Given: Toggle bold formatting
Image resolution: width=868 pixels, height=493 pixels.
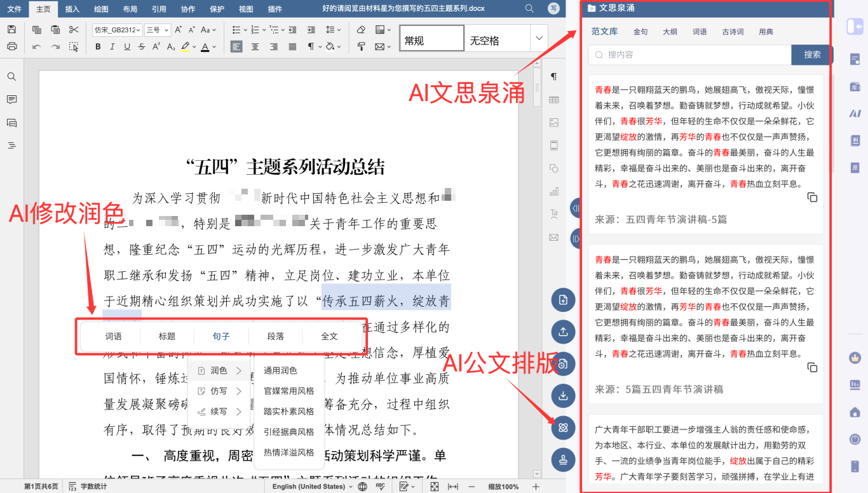Looking at the screenshot, I should coord(98,46).
